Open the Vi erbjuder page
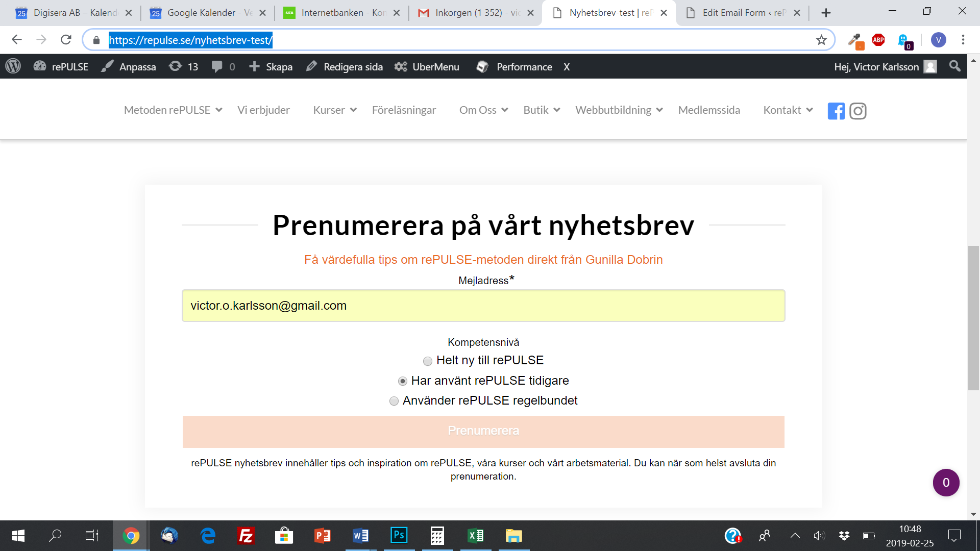Screen dimensions: 980x551 click(263, 110)
